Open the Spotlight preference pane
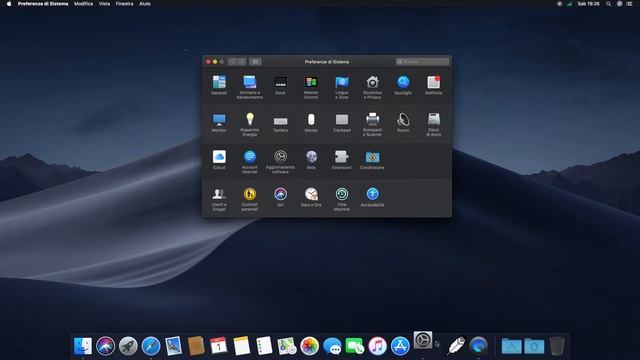This screenshot has width=640, height=360. pyautogui.click(x=403, y=85)
